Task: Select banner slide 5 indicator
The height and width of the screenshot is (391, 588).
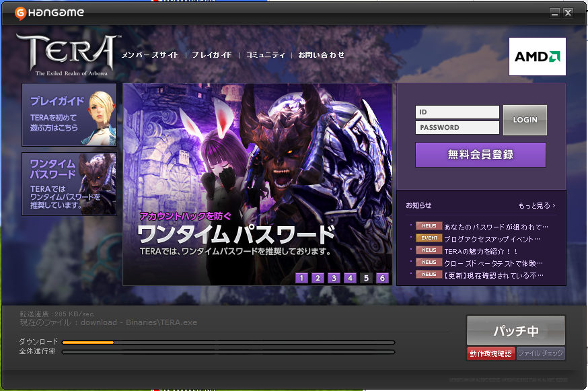Action: [367, 278]
